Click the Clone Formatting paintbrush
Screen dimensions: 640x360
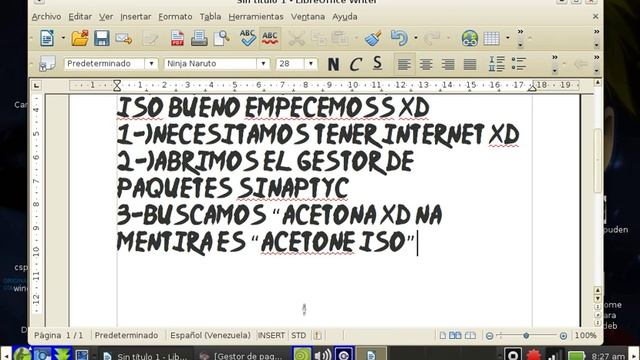pyautogui.click(x=373, y=38)
